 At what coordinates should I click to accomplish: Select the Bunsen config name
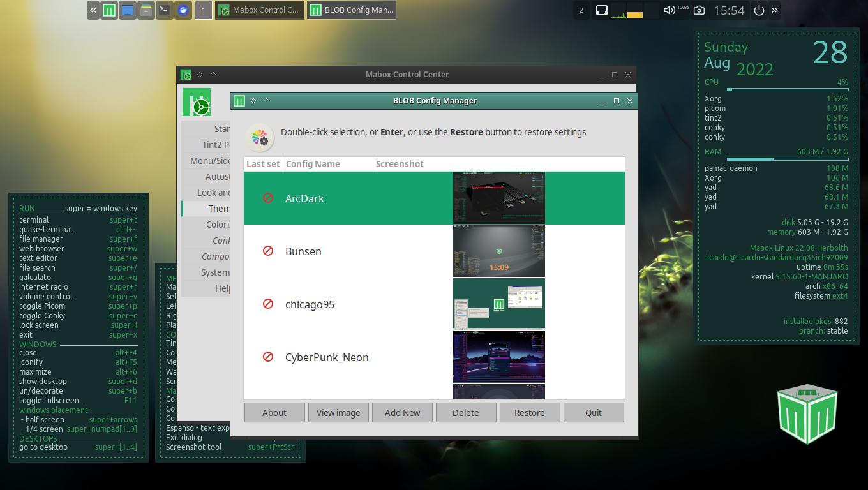click(303, 251)
